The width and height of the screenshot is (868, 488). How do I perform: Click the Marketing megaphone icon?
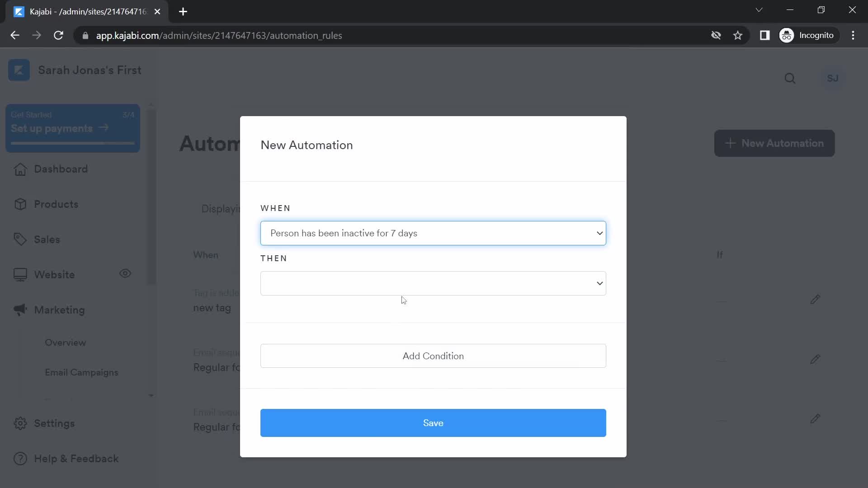20,310
